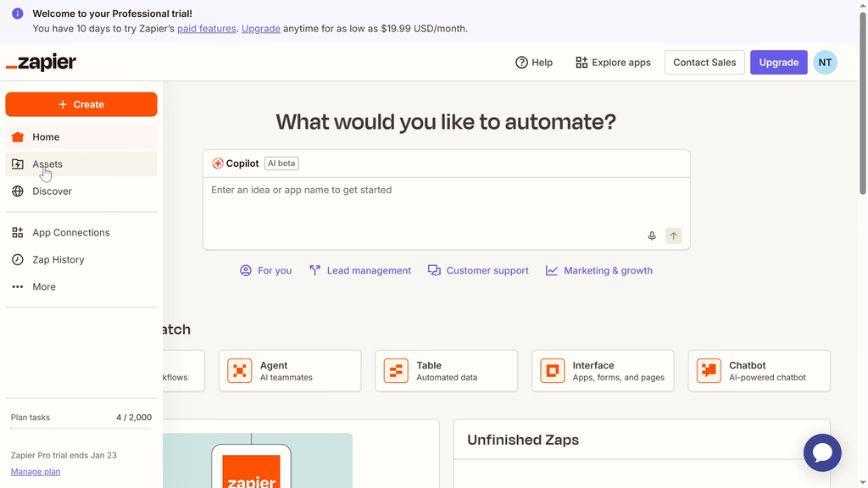This screenshot has height=488, width=868.
Task: Open Explore apps
Action: (613, 63)
